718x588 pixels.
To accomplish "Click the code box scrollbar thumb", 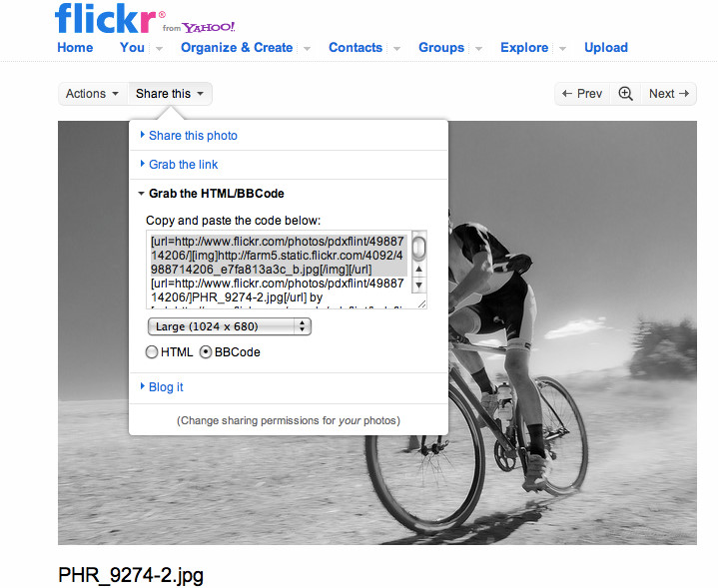I will click(418, 248).
